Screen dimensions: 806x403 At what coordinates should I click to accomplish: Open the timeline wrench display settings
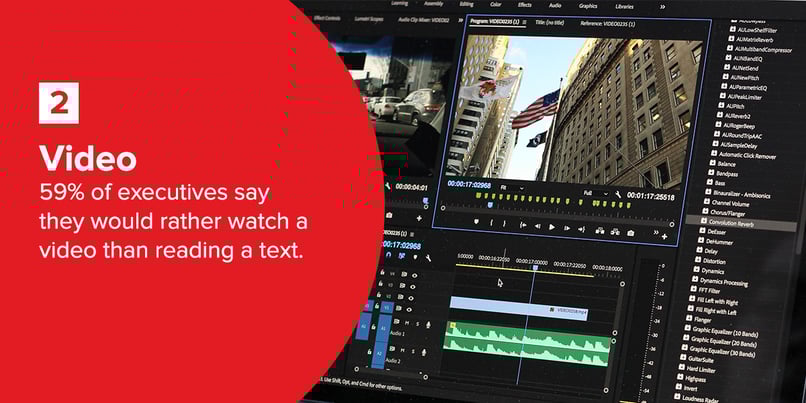click(428, 258)
